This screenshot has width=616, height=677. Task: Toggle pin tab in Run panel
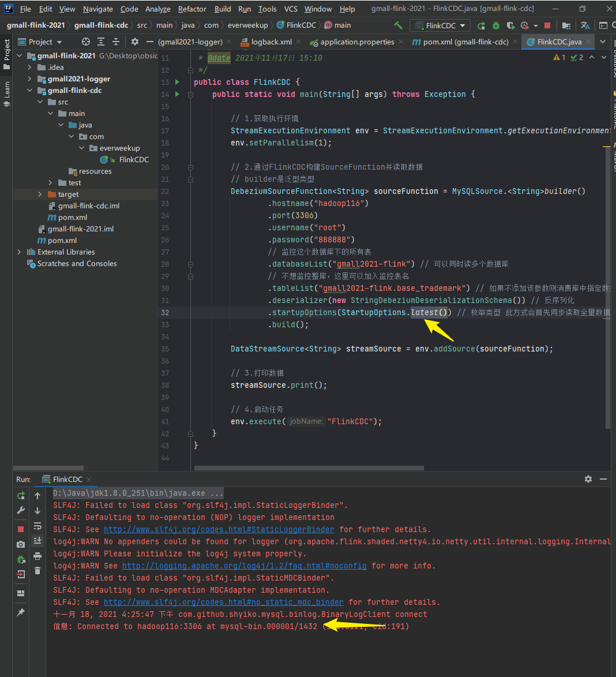(21, 612)
